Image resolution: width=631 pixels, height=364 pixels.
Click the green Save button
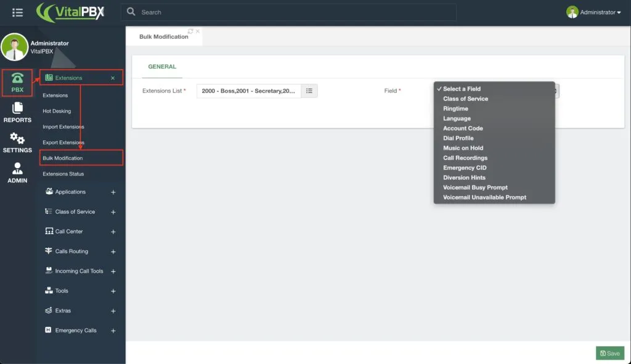[x=609, y=353]
